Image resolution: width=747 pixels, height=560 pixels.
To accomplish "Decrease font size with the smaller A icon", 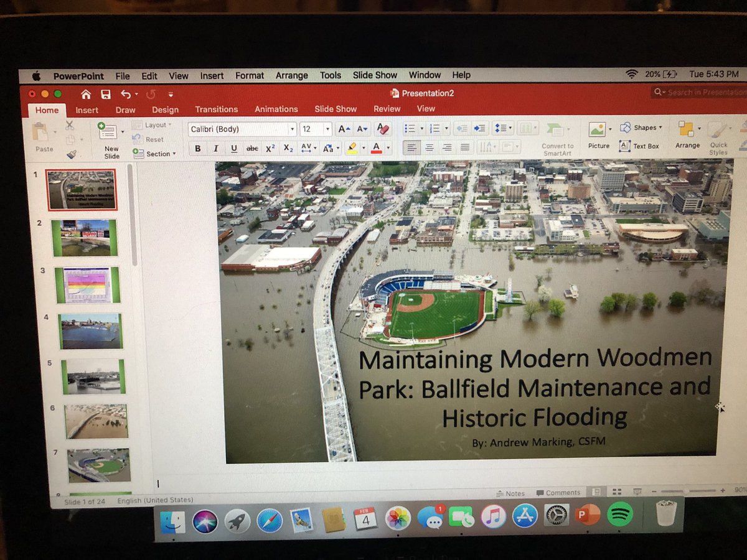I will (x=363, y=129).
